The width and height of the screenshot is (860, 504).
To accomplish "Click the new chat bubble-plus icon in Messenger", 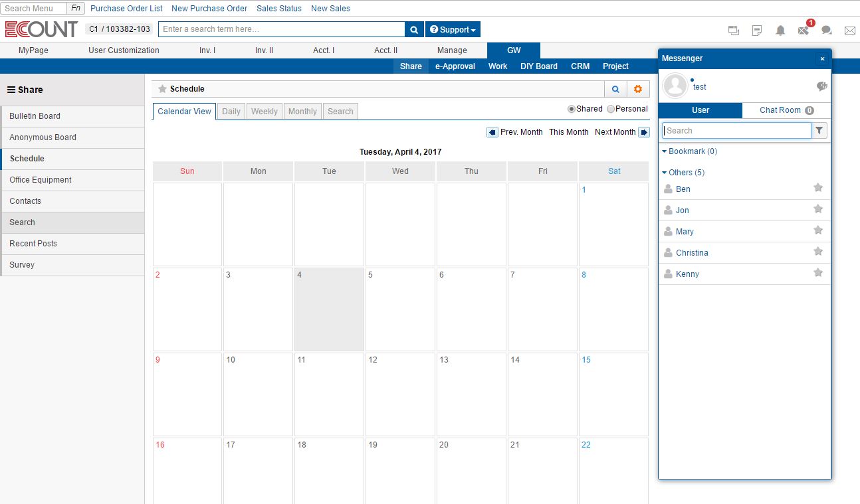I will (x=822, y=86).
